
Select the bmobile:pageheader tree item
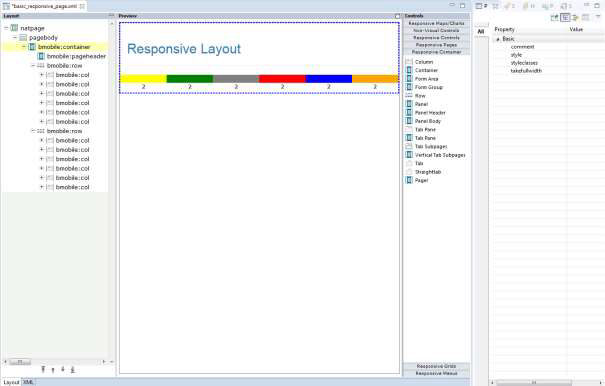pyautogui.click(x=76, y=56)
